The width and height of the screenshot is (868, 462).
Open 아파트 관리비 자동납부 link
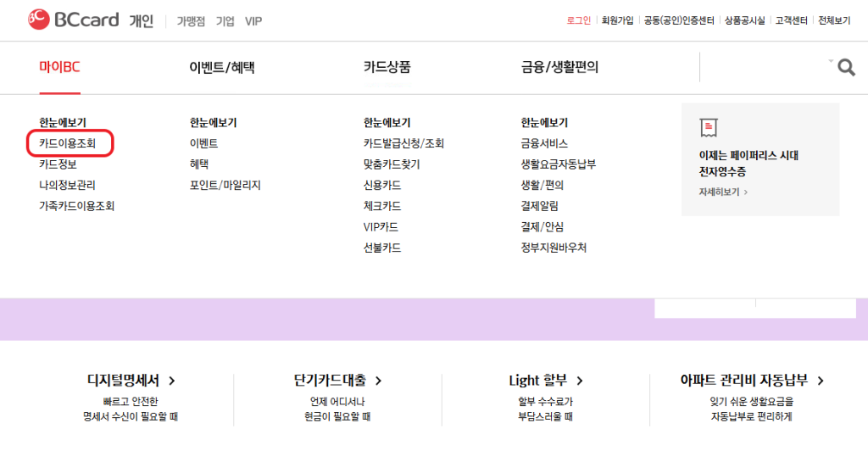click(753, 381)
